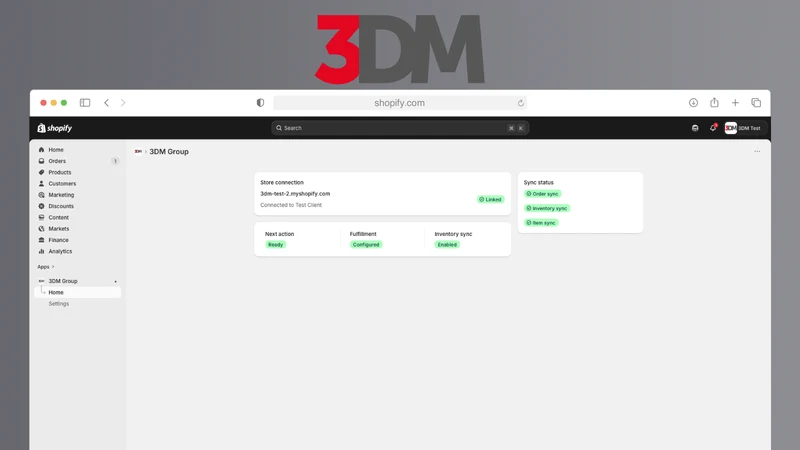Open a new tab with plus icon
Screen dimensions: 800x450
(x=735, y=103)
